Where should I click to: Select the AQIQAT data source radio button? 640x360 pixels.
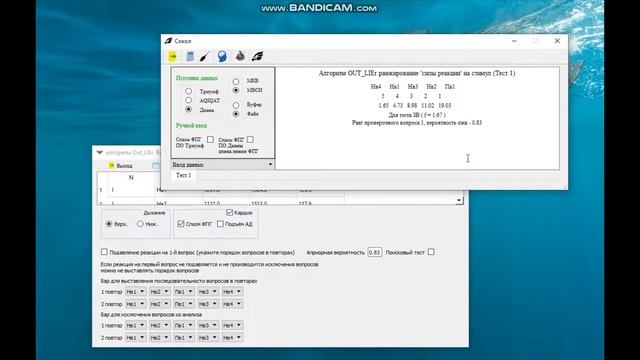[188, 100]
